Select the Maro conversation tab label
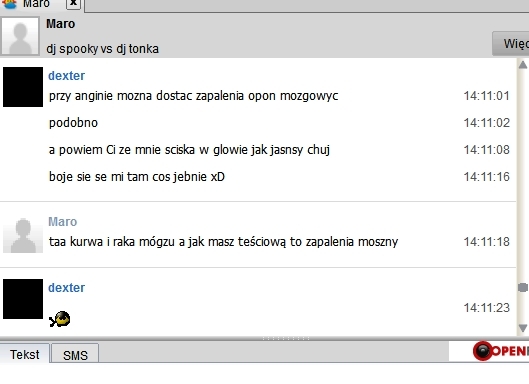 (x=36, y=4)
